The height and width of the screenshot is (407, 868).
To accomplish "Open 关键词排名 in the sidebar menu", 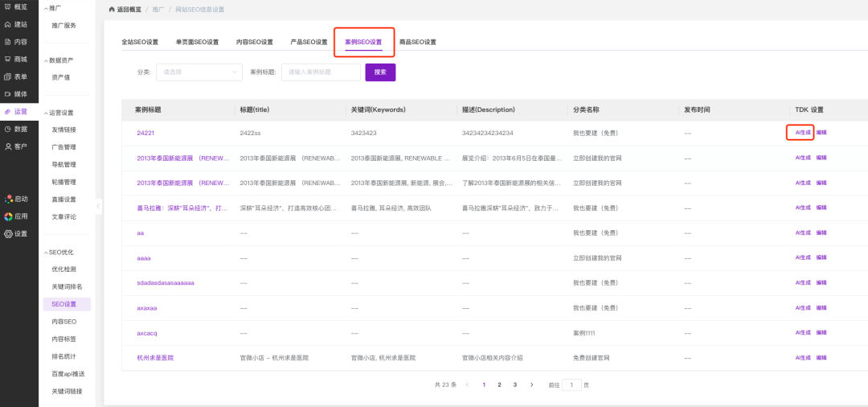I will (x=67, y=287).
